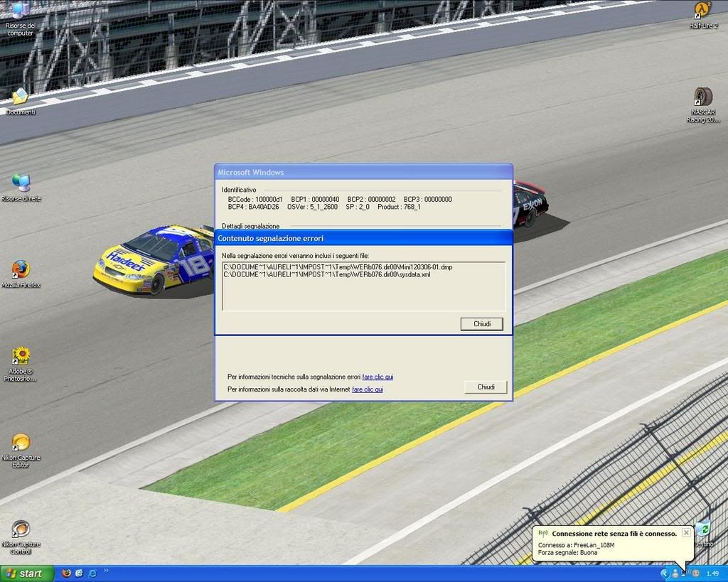Launch Half-Life 2 desktop shortcut
This screenshot has height=582, width=728.
(x=703, y=11)
